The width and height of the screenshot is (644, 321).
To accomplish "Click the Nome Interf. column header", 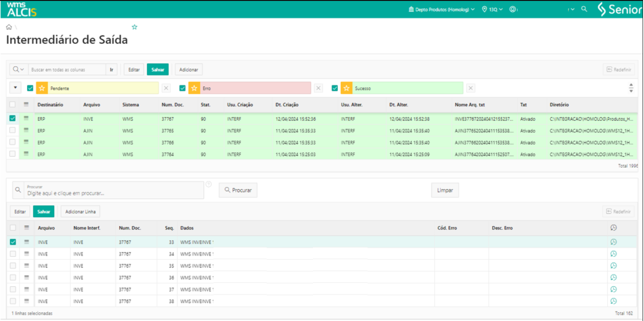I will click(87, 228).
